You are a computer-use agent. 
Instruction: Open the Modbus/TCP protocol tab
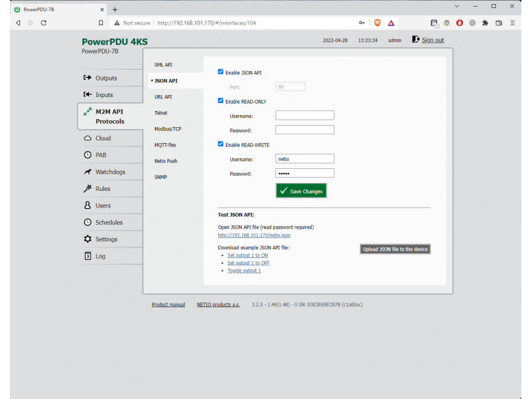(x=168, y=129)
